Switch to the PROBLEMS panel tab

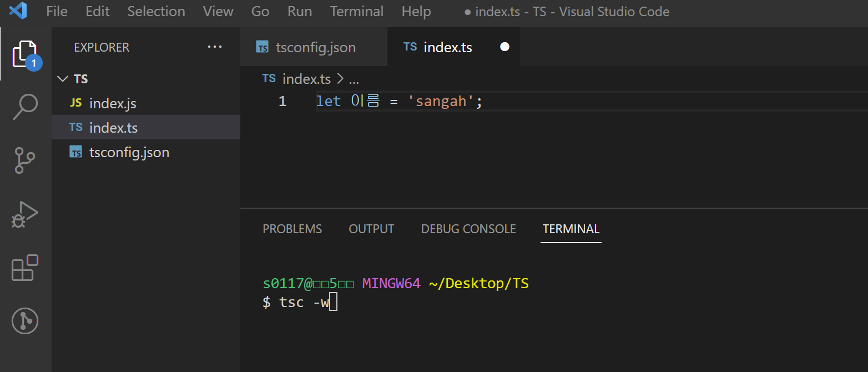(x=292, y=229)
